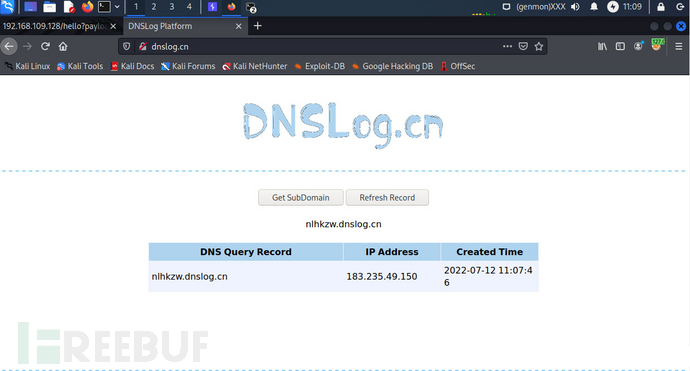Select the Firefox window in the taskbar
The height and width of the screenshot is (371, 690).
pyautogui.click(x=231, y=7)
